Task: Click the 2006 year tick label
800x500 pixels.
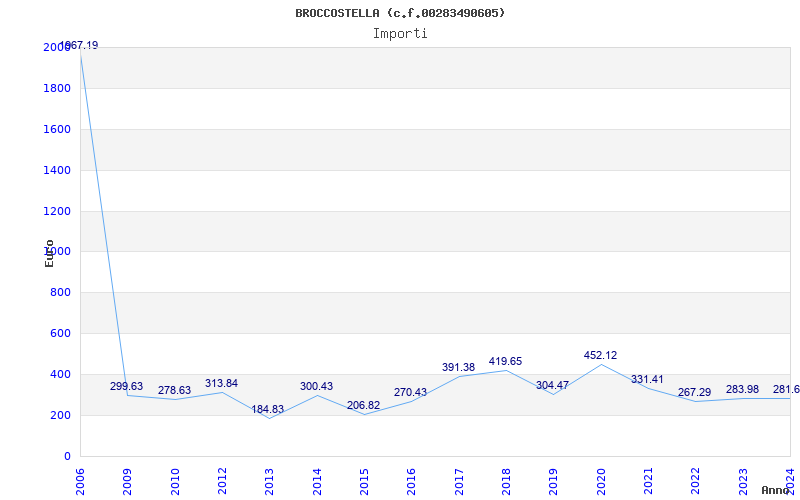Action: 80,482
